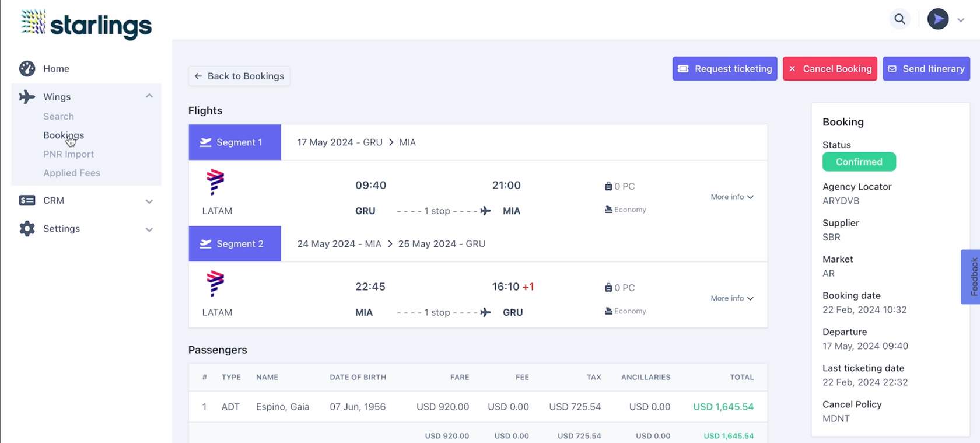This screenshot has width=980, height=443.
Task: Click the Wings airplane icon
Action: click(x=27, y=96)
